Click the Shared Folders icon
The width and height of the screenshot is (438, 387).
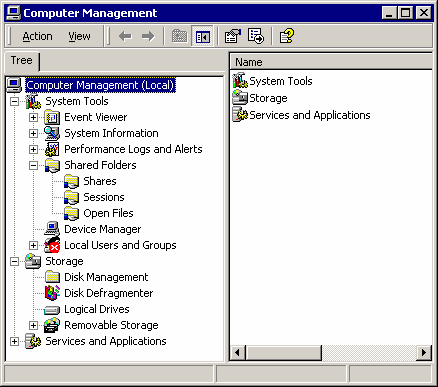pos(52,165)
